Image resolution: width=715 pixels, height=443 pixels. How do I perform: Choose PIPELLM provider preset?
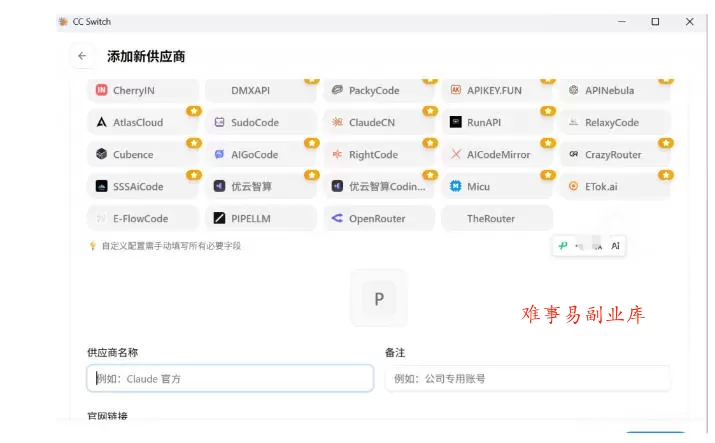tap(261, 218)
